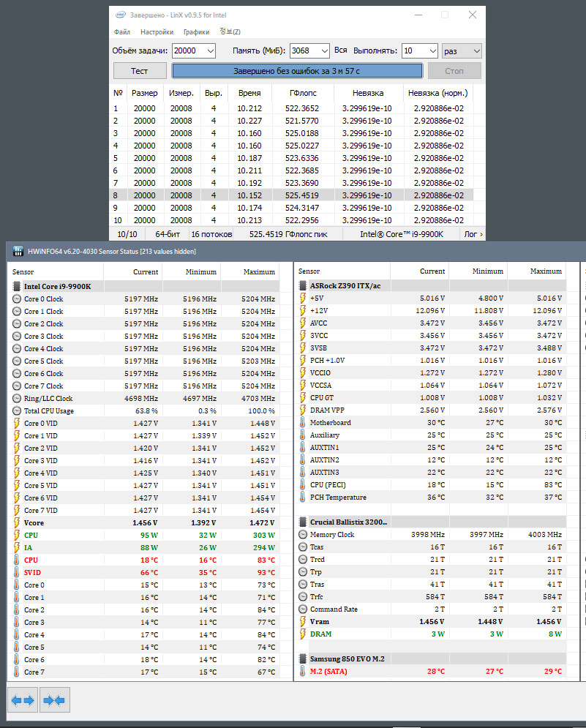Select the AUXTIN2 temperature row
This screenshot has width=586, height=728.
(x=432, y=459)
